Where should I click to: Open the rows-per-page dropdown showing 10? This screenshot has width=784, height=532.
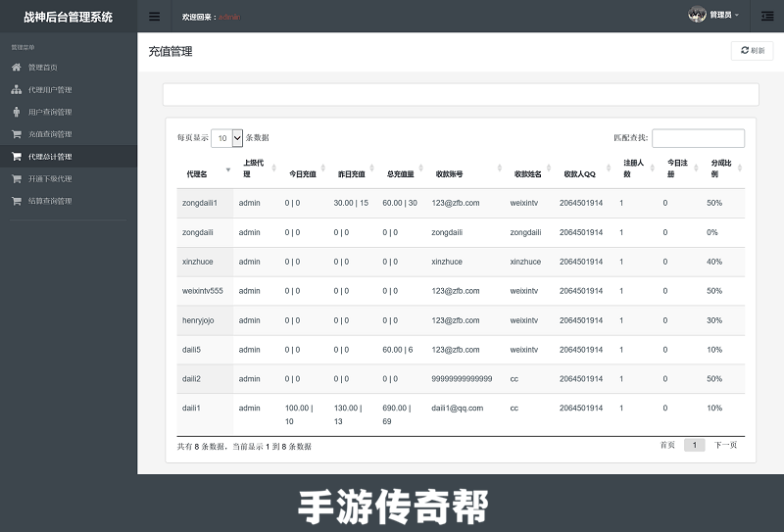[x=227, y=138]
